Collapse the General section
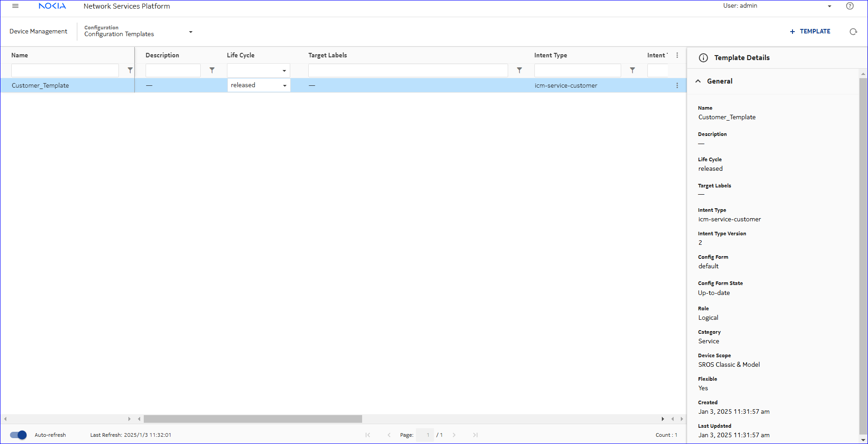This screenshot has width=868, height=444. pyautogui.click(x=698, y=81)
